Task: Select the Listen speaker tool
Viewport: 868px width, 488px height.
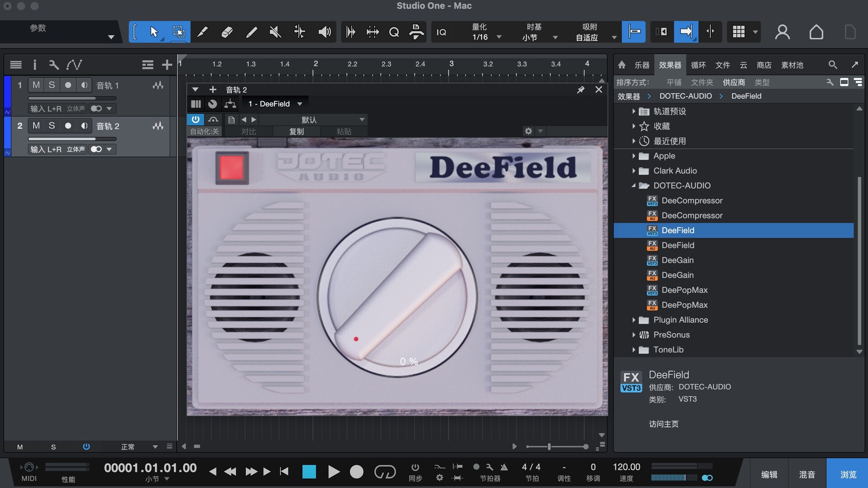Action: (x=324, y=32)
